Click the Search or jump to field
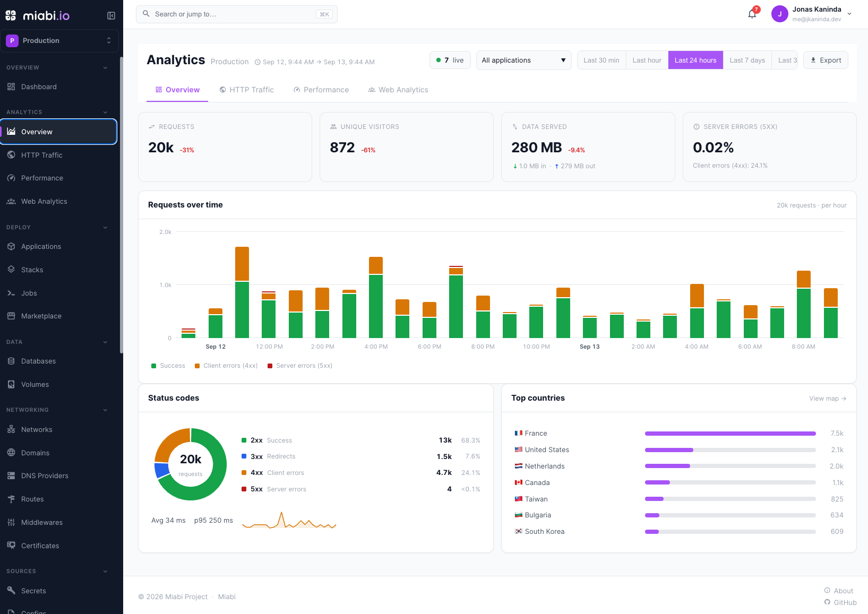The image size is (868, 614). pyautogui.click(x=237, y=14)
